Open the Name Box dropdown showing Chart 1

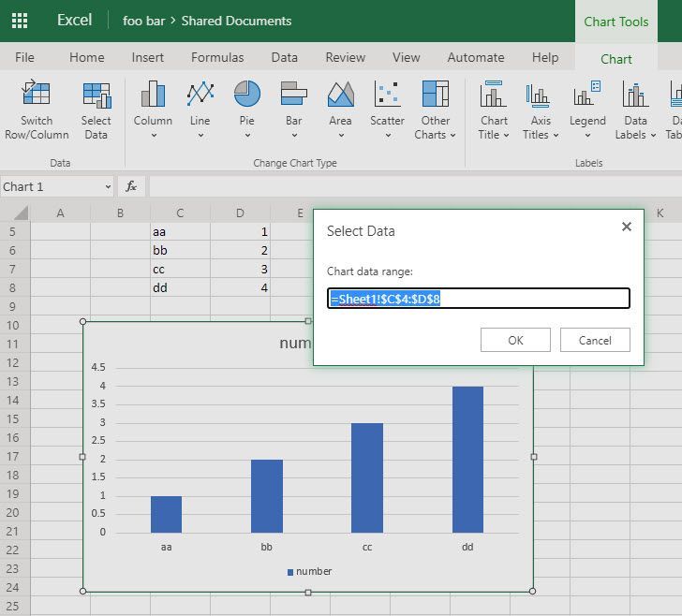(108, 187)
